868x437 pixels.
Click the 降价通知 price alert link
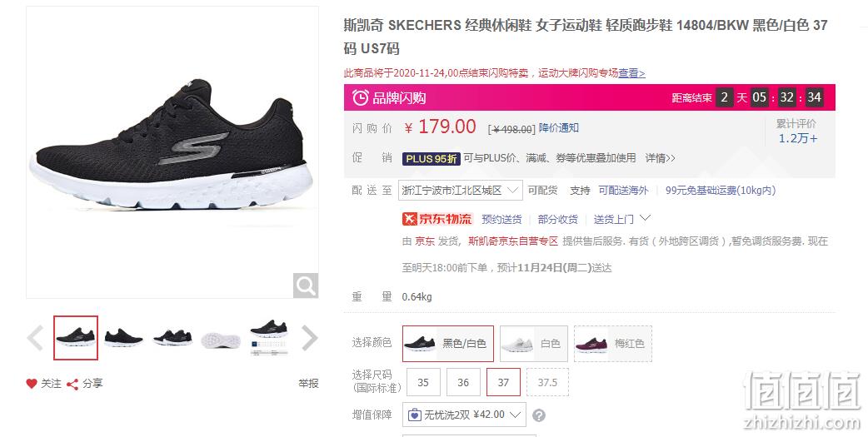[559, 128]
